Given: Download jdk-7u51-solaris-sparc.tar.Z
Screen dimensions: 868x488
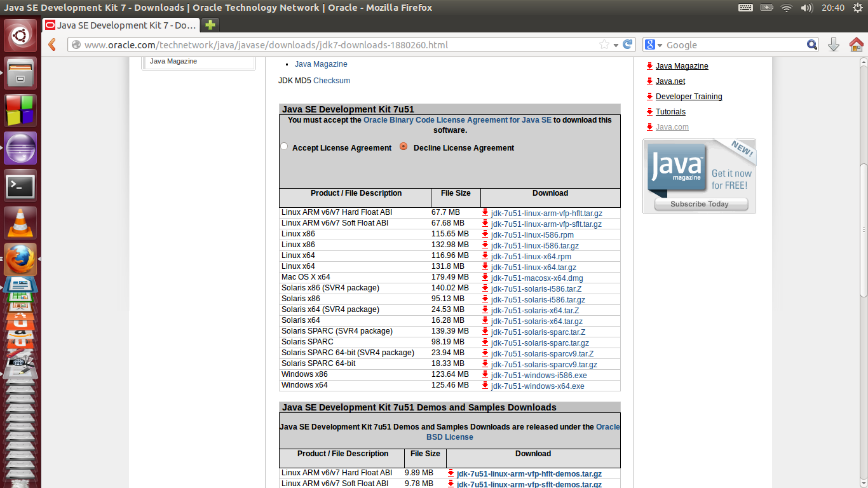Looking at the screenshot, I should pyautogui.click(x=538, y=332).
